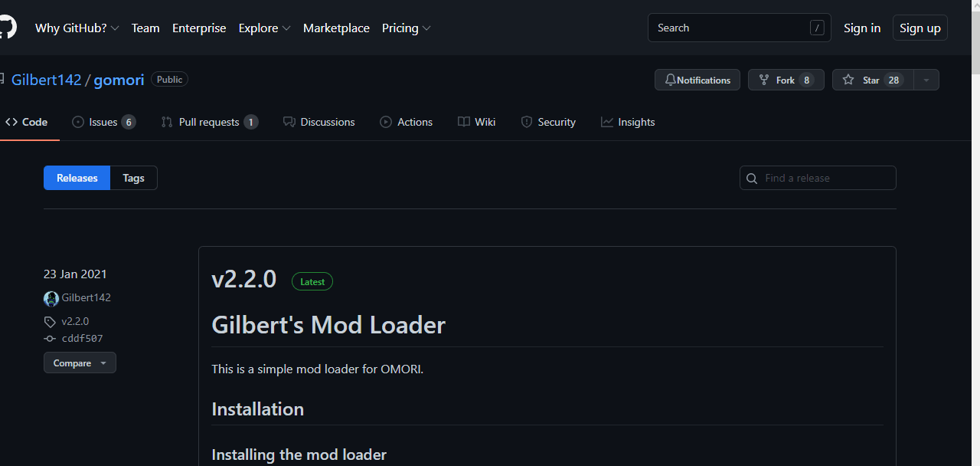
Task: Open the Discussions tab
Action: pos(318,122)
